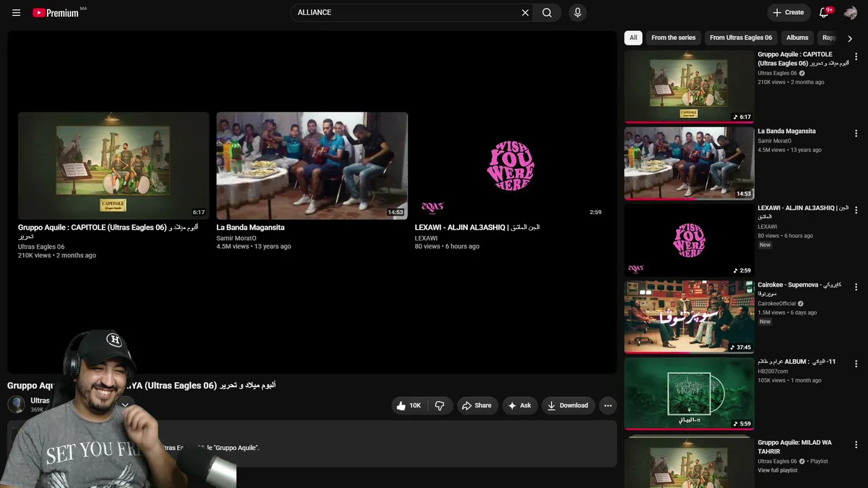This screenshot has width=868, height=488.
Task: Click sidebar title LEXAWI - ALJIN AL3ASHIQ
Action: 803,212
